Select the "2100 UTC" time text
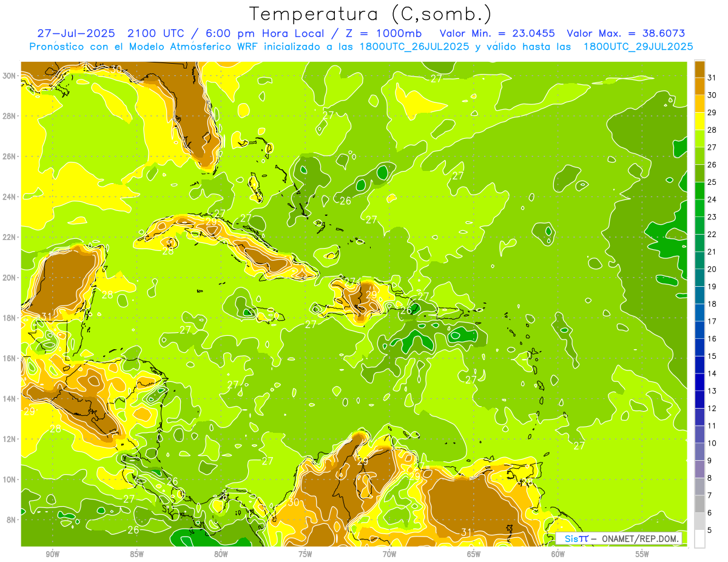This screenshot has height=562, width=728. [157, 34]
